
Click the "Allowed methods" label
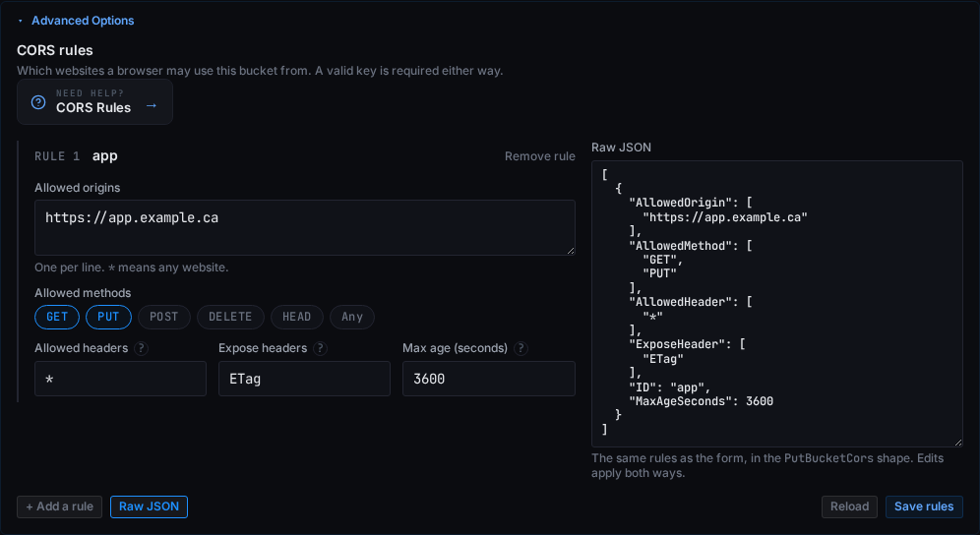pos(83,293)
